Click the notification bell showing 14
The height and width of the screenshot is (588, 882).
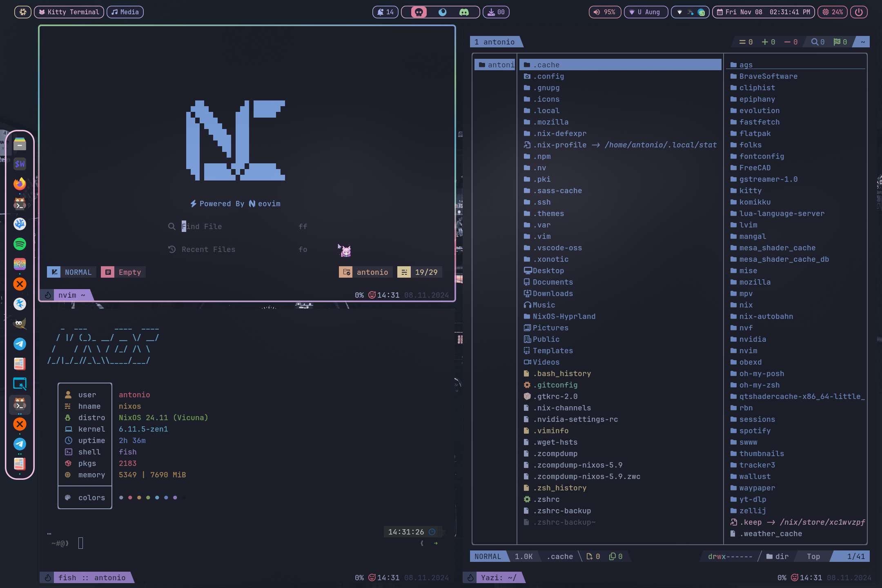click(385, 12)
